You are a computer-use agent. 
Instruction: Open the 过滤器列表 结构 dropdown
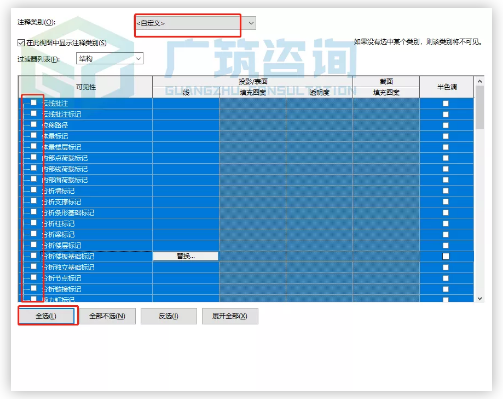click(x=110, y=59)
